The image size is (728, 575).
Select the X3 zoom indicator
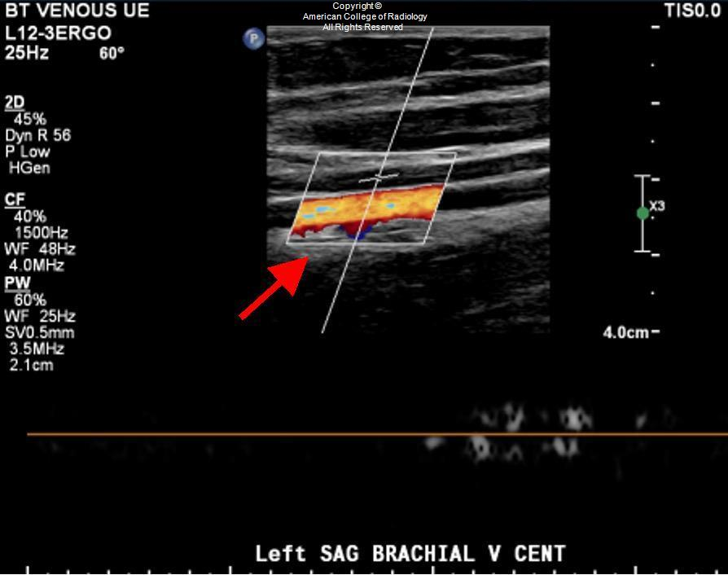click(x=657, y=206)
